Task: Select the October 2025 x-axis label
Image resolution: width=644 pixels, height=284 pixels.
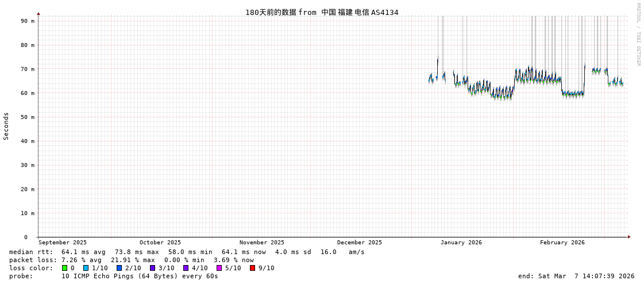Action: click(x=160, y=243)
